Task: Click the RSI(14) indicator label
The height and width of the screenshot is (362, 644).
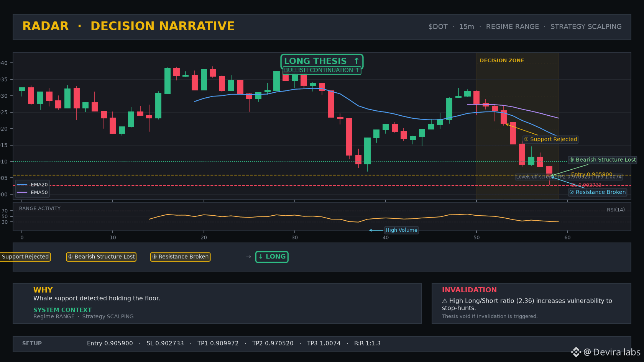Action: [x=616, y=210]
